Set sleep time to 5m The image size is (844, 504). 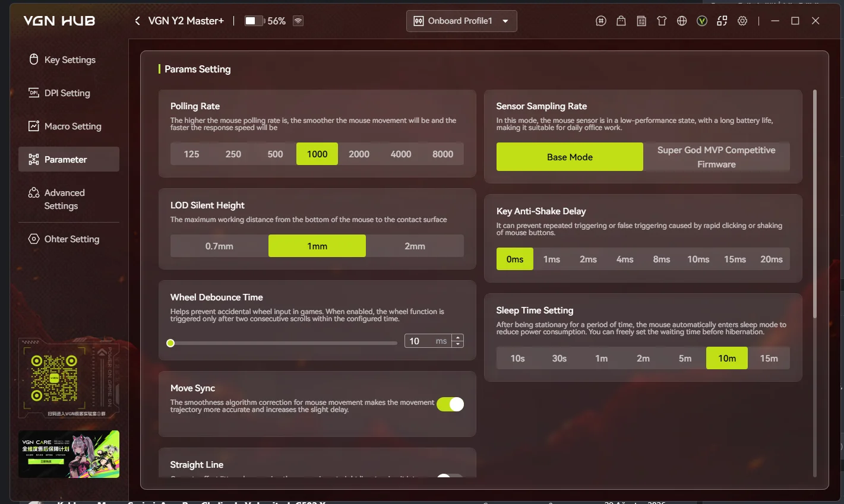[x=685, y=358]
